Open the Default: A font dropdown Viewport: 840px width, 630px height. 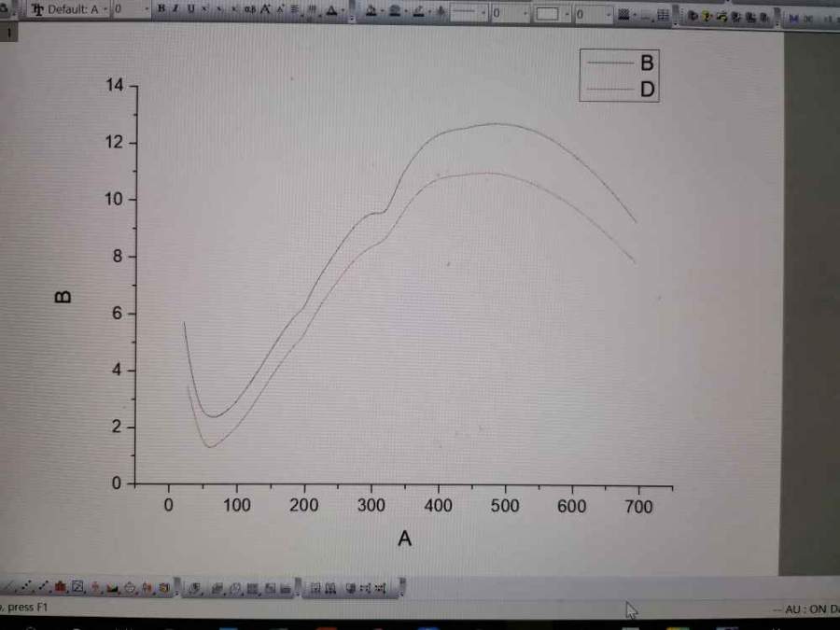(68, 9)
